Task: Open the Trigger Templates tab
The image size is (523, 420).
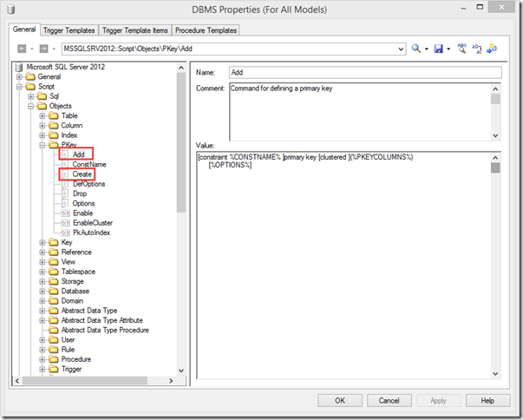Action: click(x=69, y=30)
